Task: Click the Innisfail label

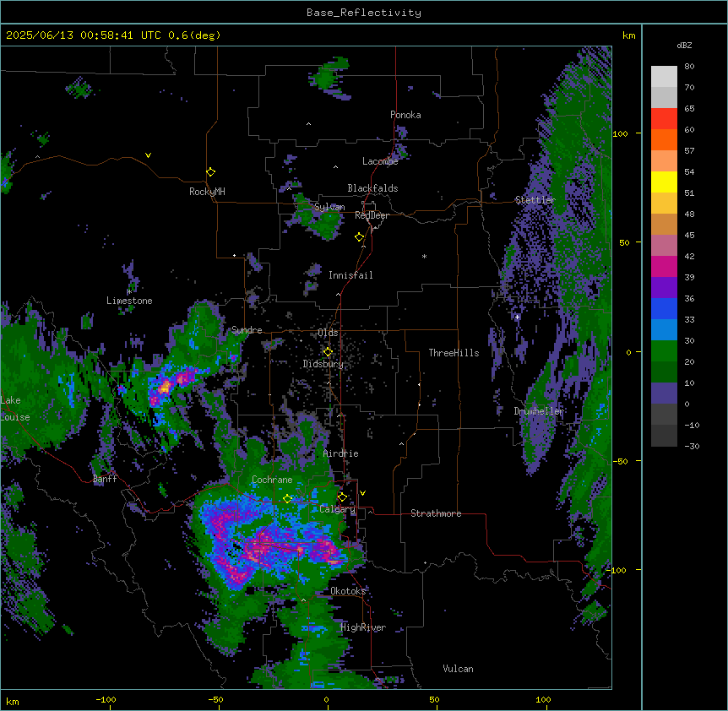Action: [350, 275]
